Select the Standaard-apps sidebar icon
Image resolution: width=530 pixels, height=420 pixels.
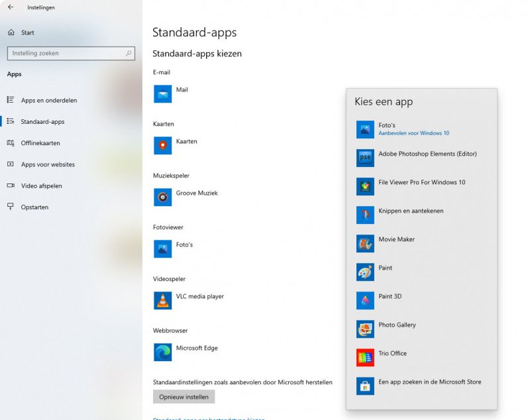click(11, 121)
